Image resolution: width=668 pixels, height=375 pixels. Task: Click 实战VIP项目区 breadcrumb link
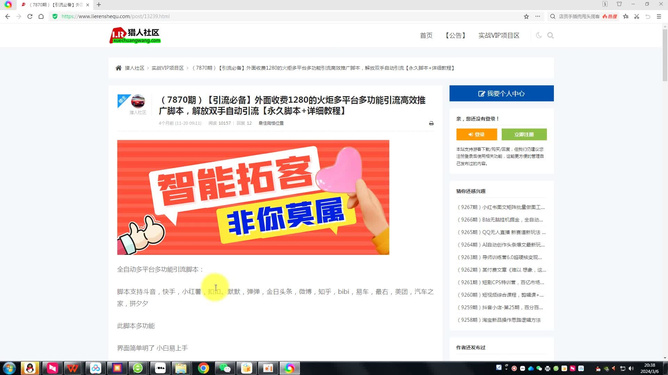167,68
